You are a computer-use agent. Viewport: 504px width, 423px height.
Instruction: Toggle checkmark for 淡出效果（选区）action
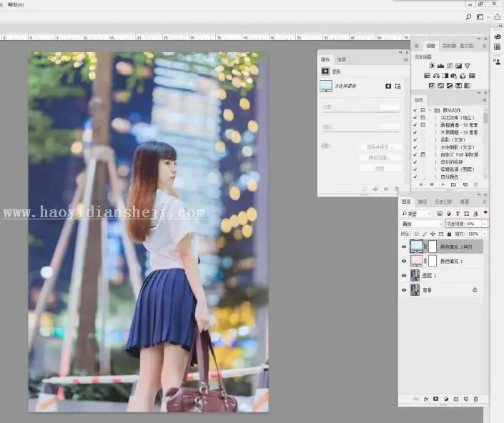(x=415, y=118)
